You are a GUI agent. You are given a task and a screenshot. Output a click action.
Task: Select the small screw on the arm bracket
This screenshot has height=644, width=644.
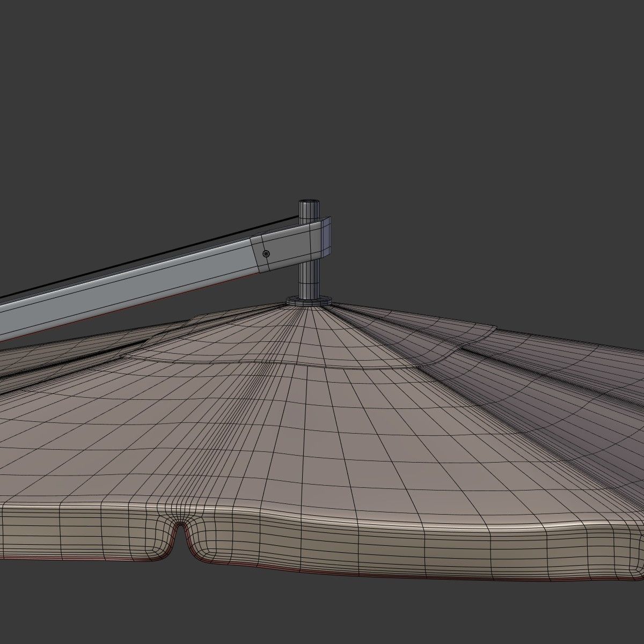click(x=266, y=254)
